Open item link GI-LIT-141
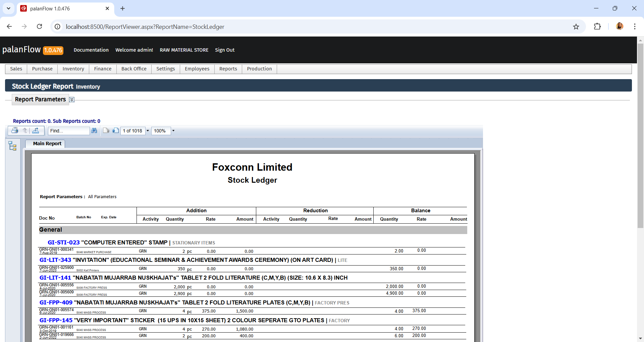Viewport: 644px width, 342px height. 55,278
